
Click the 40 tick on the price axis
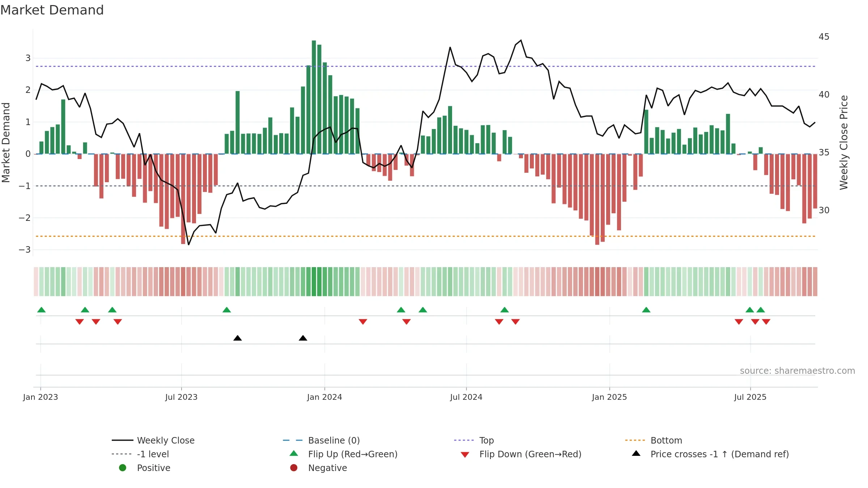coord(824,95)
